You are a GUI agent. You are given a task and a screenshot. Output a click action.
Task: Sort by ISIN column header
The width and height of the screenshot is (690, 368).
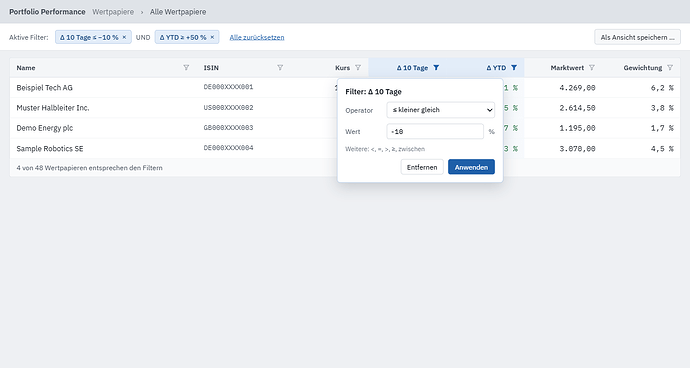211,68
